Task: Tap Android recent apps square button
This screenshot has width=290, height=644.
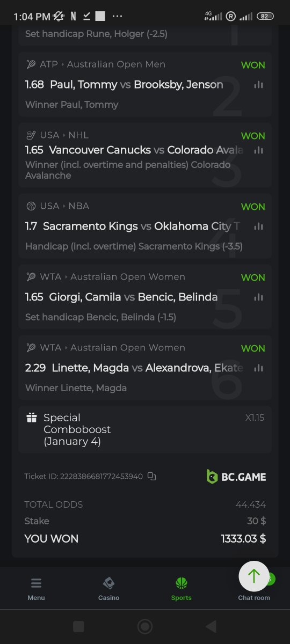Action: pos(78,626)
